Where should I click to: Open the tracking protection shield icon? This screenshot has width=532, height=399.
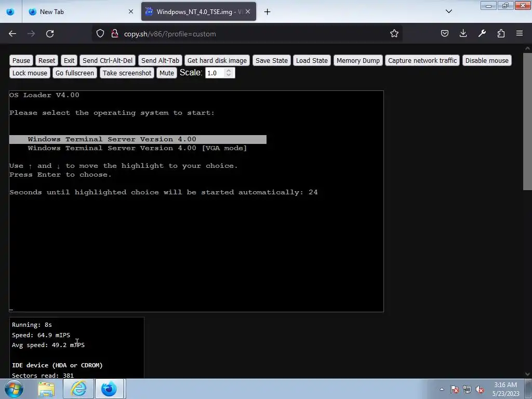[100, 34]
